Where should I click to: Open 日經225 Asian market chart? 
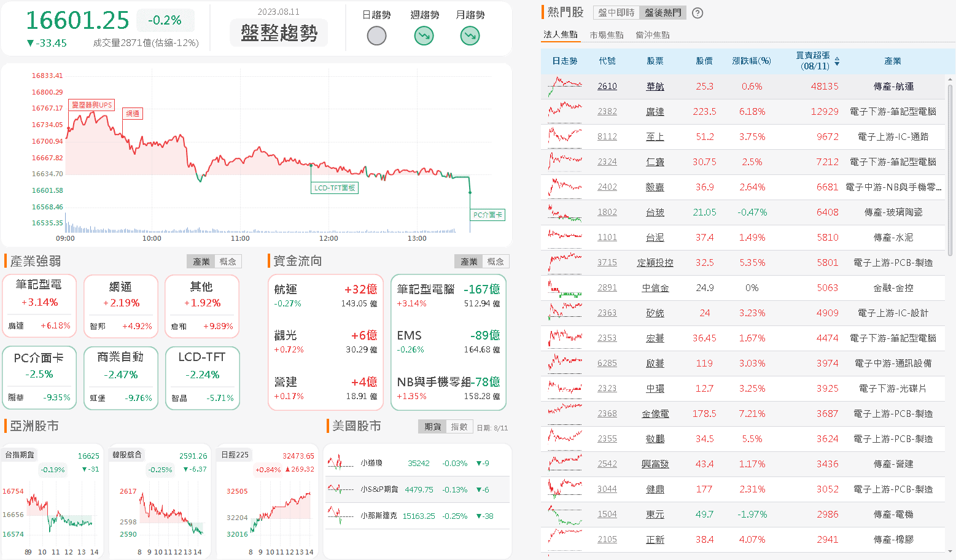pos(268,500)
